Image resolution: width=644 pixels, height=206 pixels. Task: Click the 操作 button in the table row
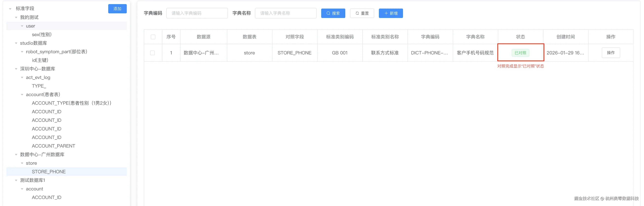pos(611,53)
